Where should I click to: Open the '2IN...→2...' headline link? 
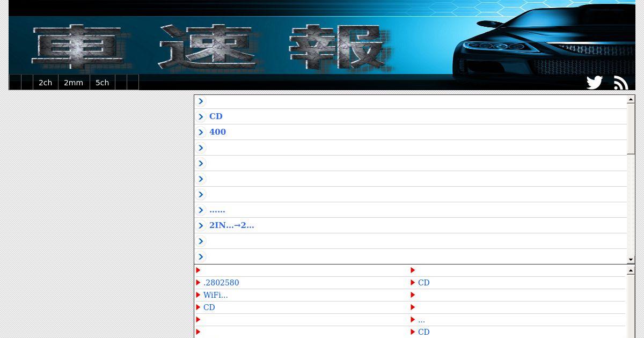click(x=232, y=225)
